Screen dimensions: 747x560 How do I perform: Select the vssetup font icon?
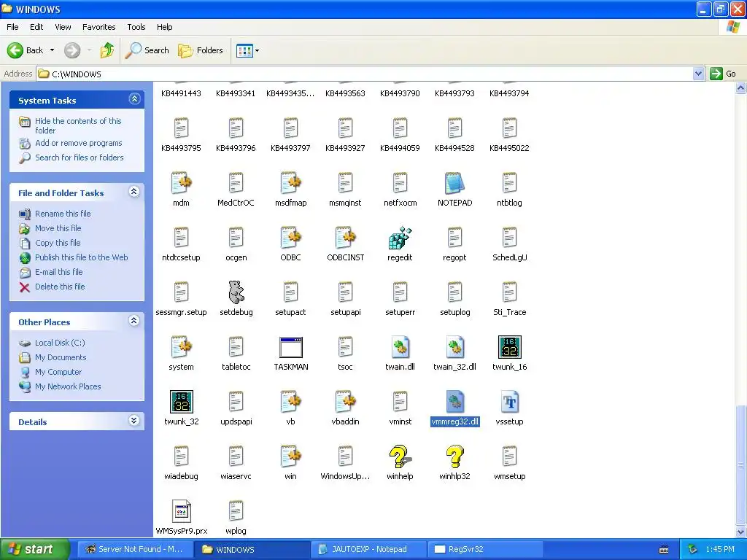pos(509,402)
